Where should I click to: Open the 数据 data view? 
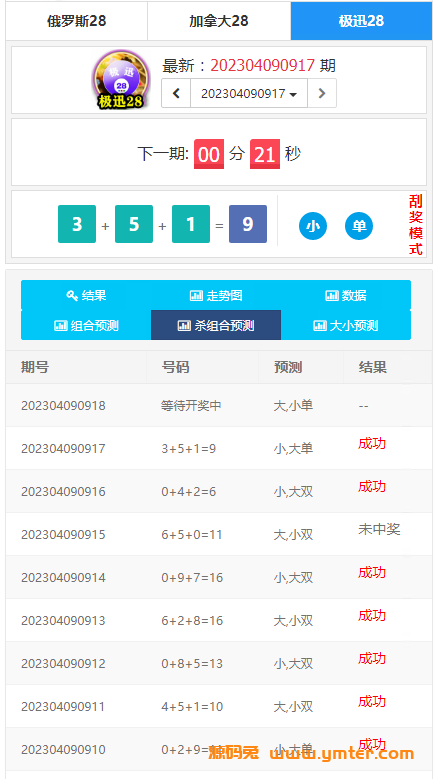346,296
